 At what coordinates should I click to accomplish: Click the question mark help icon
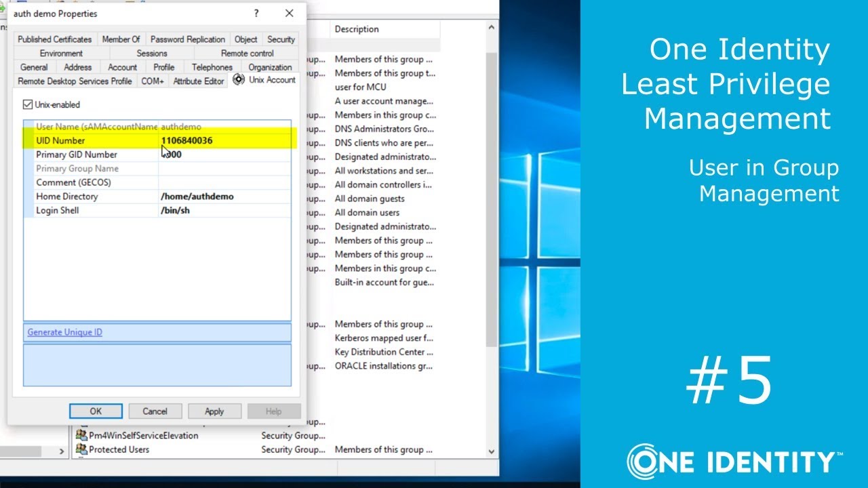coord(256,13)
